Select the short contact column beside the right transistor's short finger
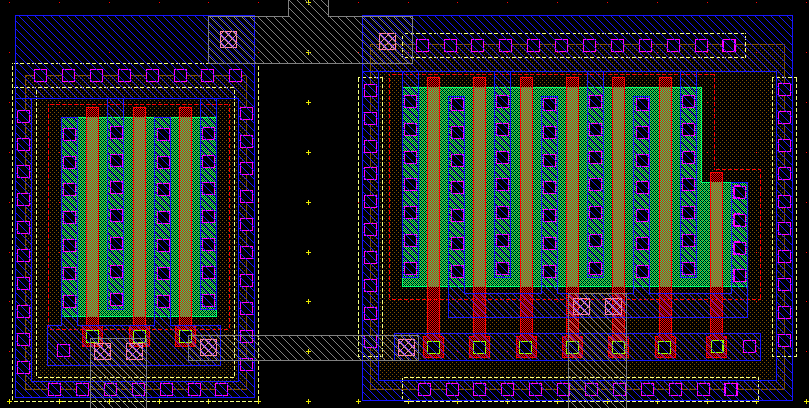 (739, 234)
